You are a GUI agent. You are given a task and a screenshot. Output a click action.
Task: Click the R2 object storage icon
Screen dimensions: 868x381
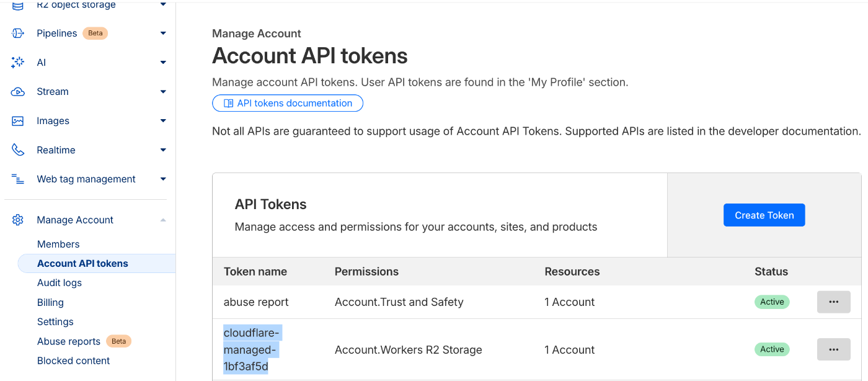17,6
